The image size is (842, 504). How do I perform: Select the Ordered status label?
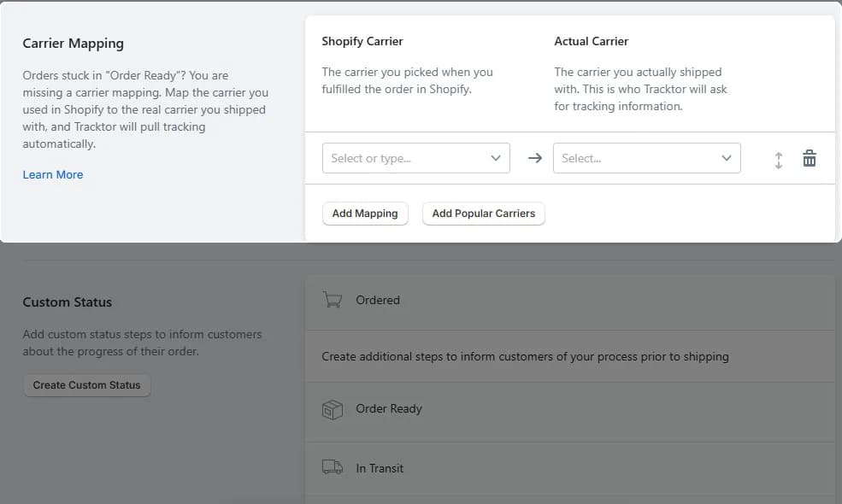coord(378,300)
